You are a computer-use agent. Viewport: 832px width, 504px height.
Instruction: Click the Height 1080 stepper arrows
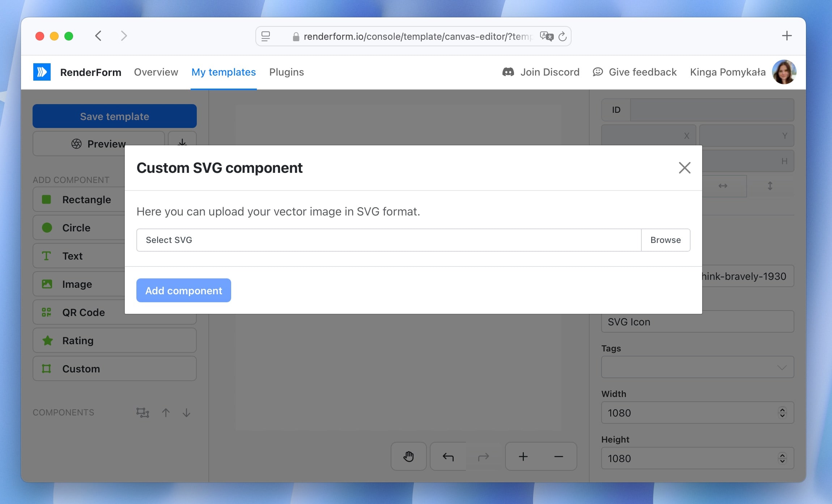(x=782, y=458)
